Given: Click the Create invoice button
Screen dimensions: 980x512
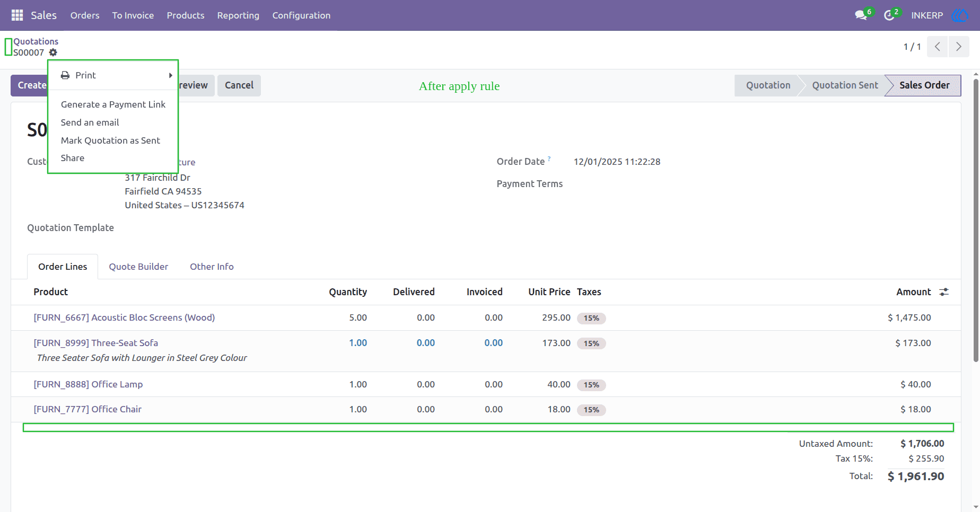Looking at the screenshot, I should 30,85.
